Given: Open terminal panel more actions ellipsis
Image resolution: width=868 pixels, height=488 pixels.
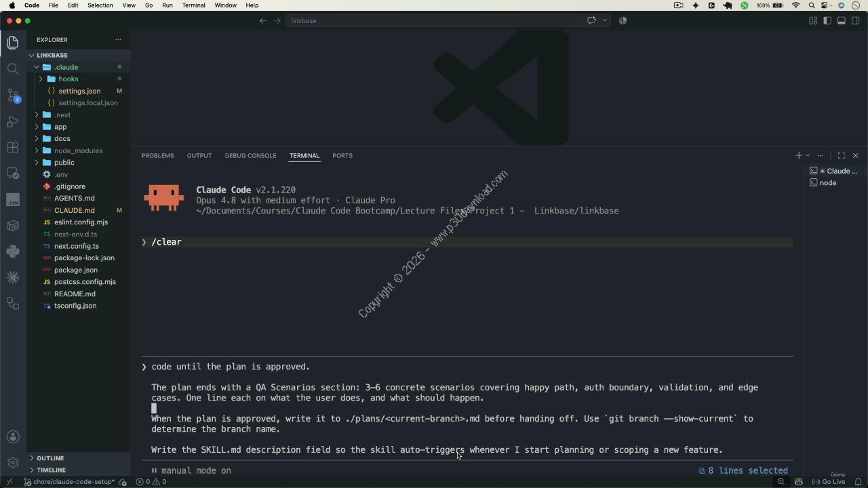Looking at the screenshot, I should pos(821,155).
